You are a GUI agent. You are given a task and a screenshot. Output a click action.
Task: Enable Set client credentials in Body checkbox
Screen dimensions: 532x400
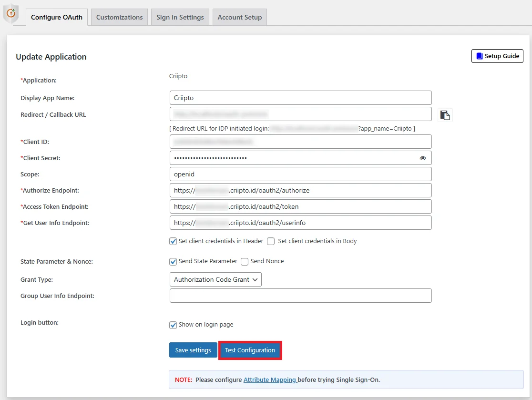coord(271,241)
